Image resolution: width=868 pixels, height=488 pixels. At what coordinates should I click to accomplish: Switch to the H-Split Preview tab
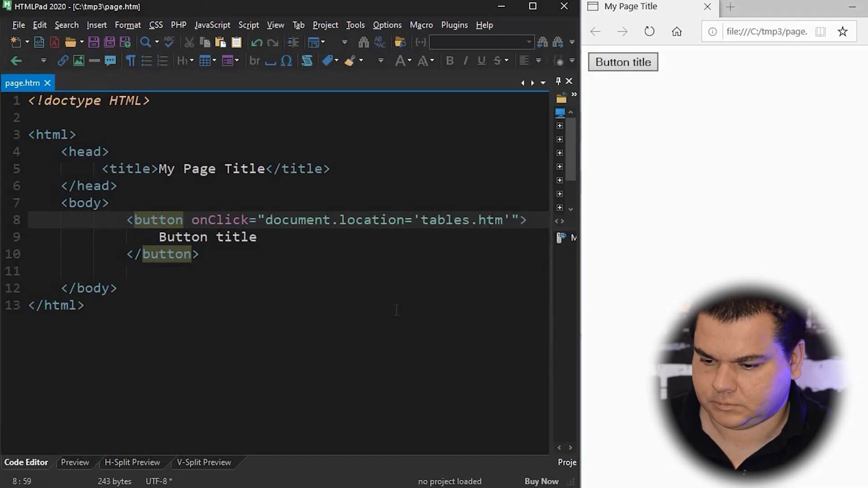(x=132, y=462)
